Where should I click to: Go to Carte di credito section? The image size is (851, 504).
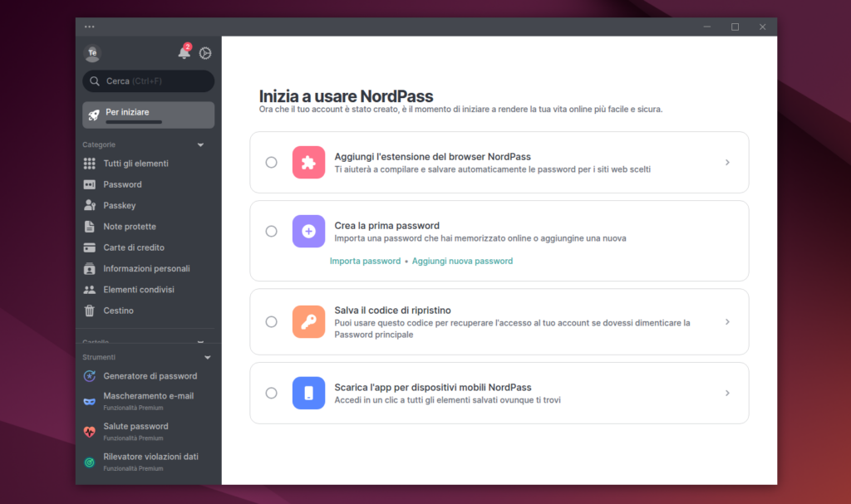[133, 247]
